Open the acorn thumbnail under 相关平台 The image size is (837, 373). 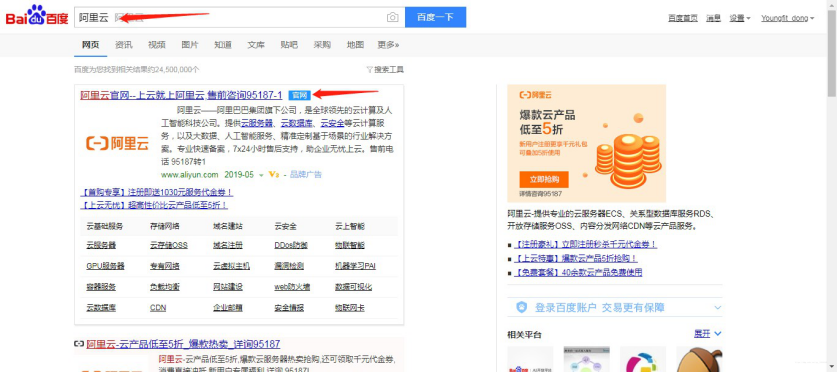[699, 360]
